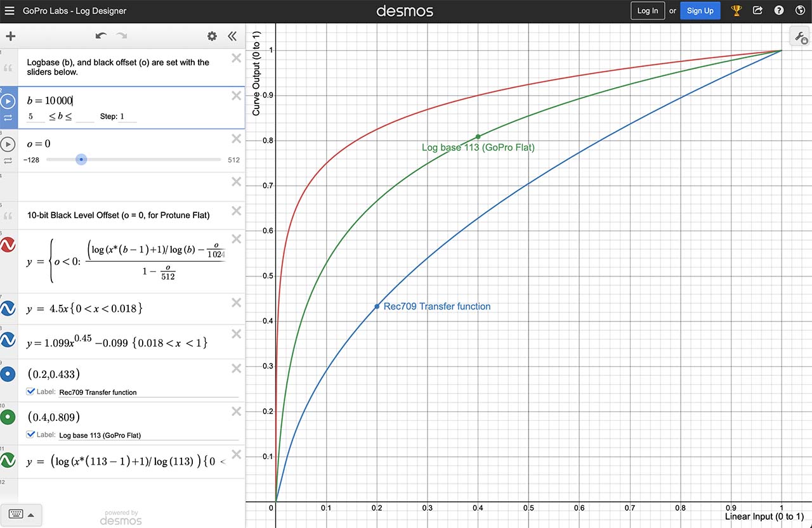Open the hamburger menu in the top-left corner
This screenshot has height=528, width=812.
(x=10, y=10)
